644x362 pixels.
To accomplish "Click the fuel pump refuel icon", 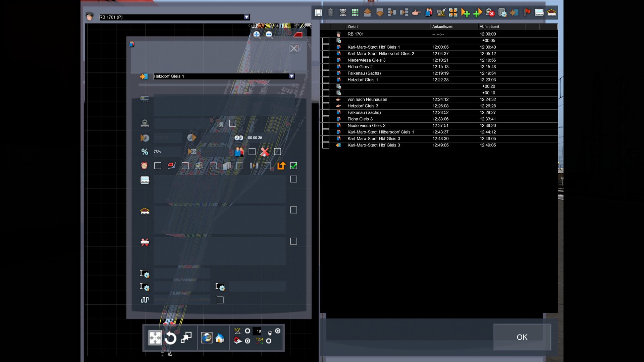I will [441, 13].
